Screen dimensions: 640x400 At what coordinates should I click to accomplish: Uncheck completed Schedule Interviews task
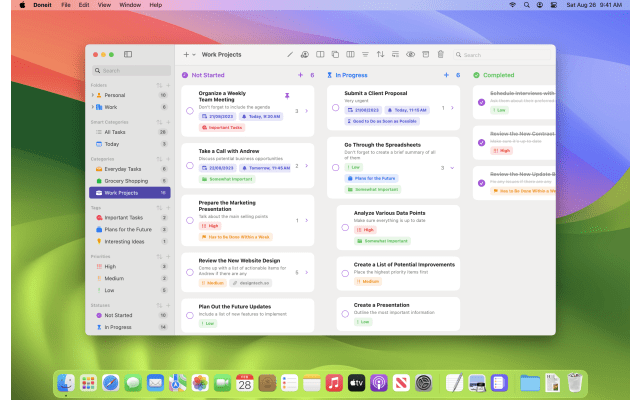482,102
